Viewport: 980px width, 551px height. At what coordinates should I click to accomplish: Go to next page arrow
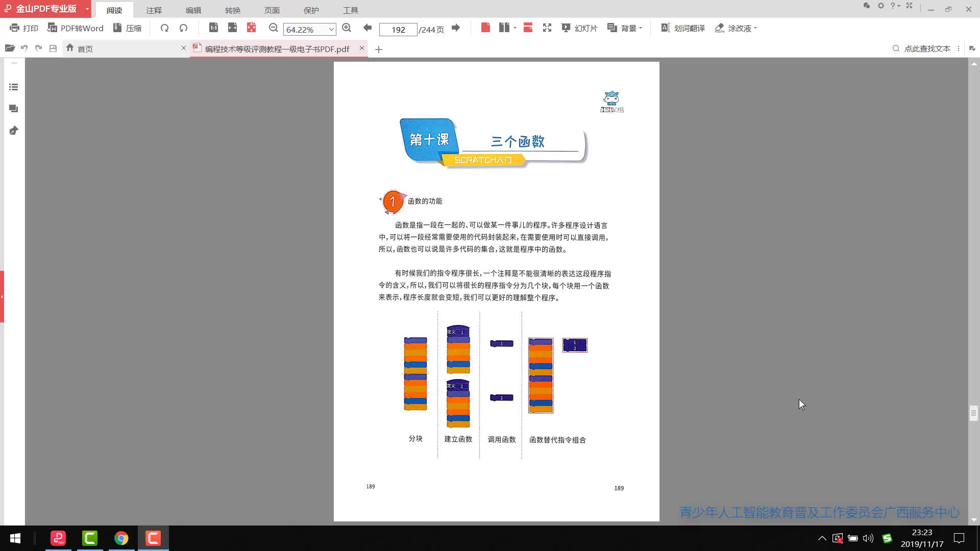(456, 28)
